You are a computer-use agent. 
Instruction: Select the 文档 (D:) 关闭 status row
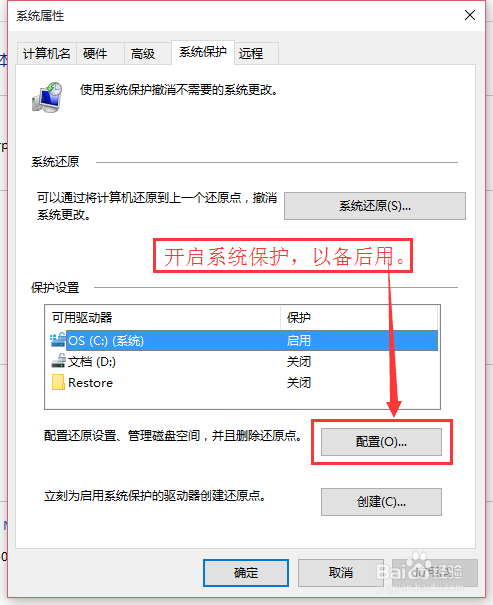244,362
